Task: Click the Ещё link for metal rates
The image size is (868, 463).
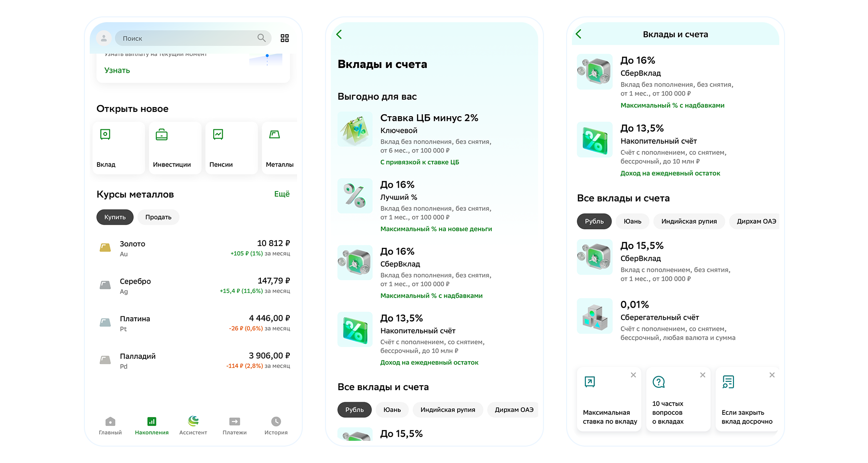Action: (x=282, y=194)
